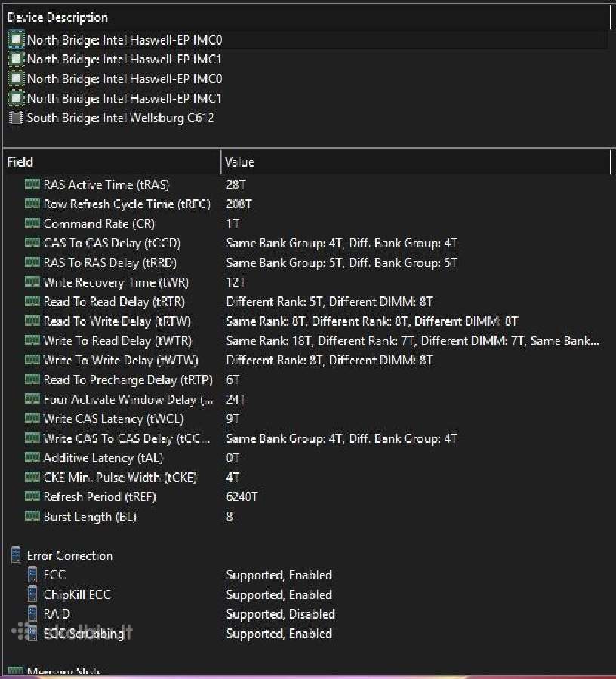Select the Read To Precharge value '6T'
This screenshot has width=616, height=679.
[x=233, y=379]
